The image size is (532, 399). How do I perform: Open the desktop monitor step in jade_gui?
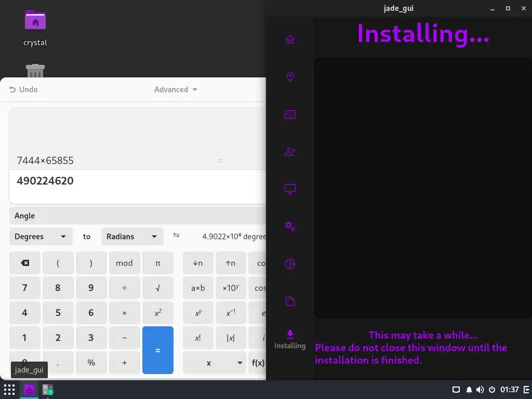click(x=290, y=189)
